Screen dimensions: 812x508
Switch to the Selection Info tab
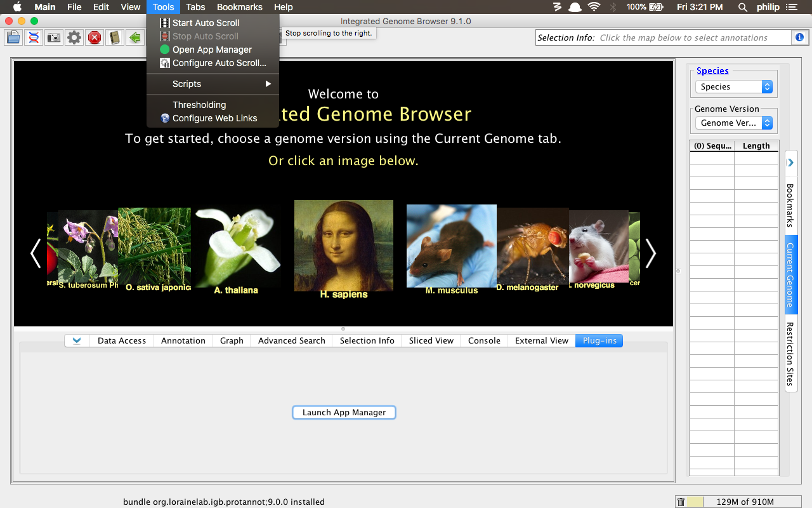(367, 341)
